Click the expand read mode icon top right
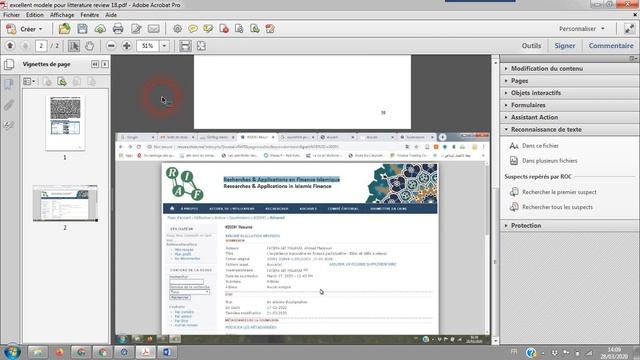Image resolution: width=640 pixels, height=360 pixels. coord(629,29)
